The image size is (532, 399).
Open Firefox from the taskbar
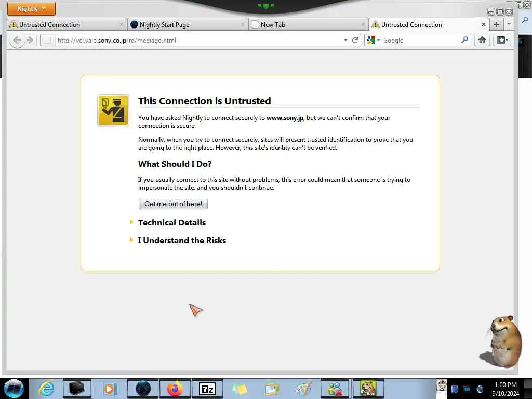coord(175,389)
